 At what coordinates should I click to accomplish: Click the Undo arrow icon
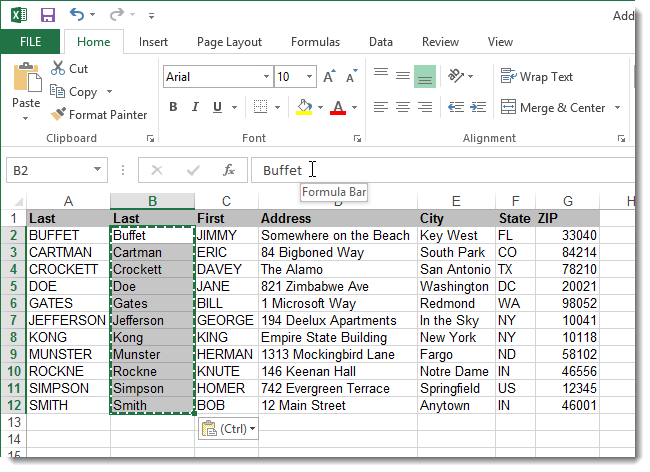pos(78,15)
